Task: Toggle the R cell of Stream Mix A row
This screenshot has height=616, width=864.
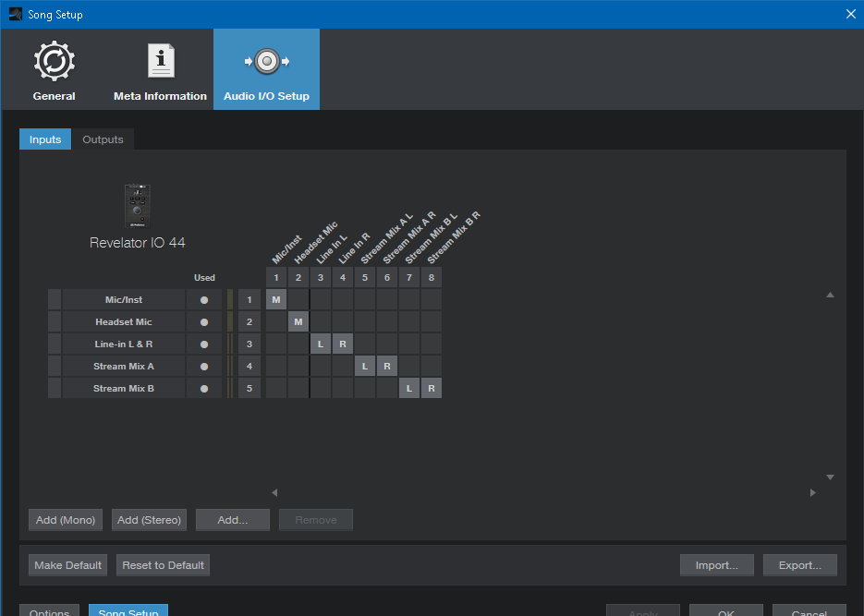Action: pos(387,366)
